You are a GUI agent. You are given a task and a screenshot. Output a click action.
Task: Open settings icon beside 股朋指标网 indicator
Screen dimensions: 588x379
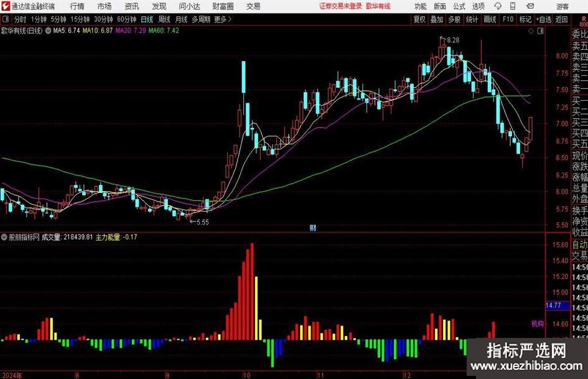point(4,237)
